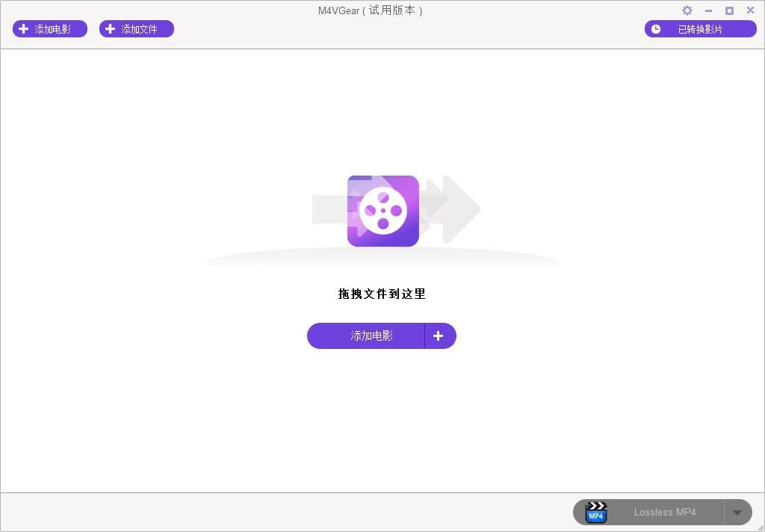Screen dimensions: 765x532
Task: Click the clock icon on 已转换影片 button
Action: pos(656,28)
